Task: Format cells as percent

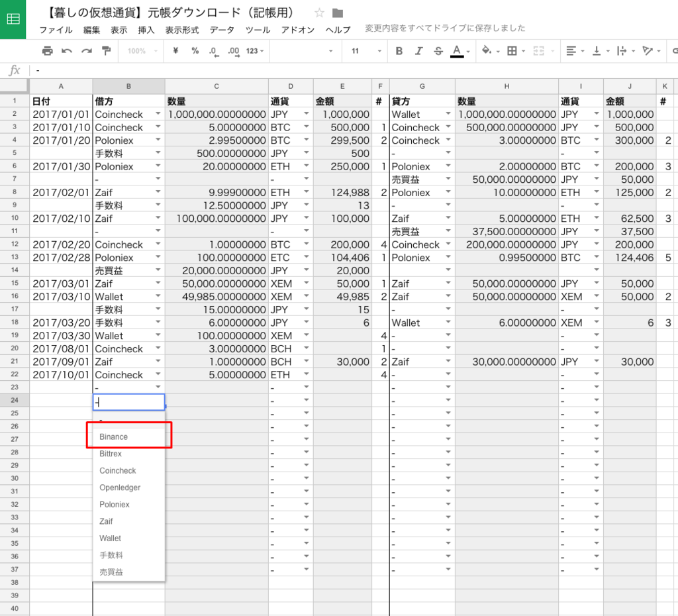Action: pos(195,51)
